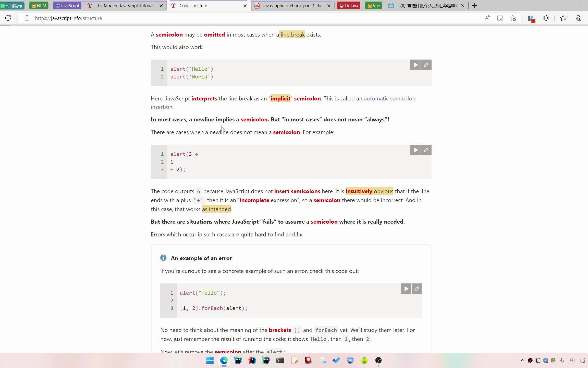The image size is (588, 368).
Task: Launch OBS Studio from taskbar
Action: pos(378,360)
